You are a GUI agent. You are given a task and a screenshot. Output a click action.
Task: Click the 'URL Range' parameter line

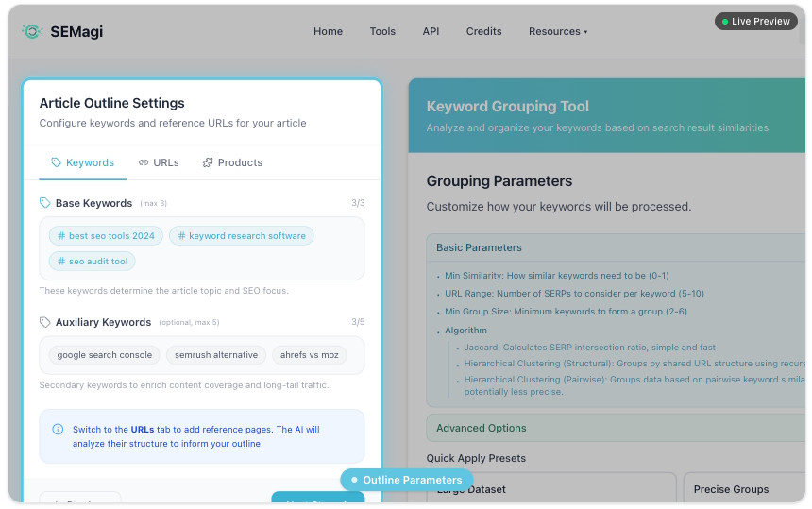[574, 294]
